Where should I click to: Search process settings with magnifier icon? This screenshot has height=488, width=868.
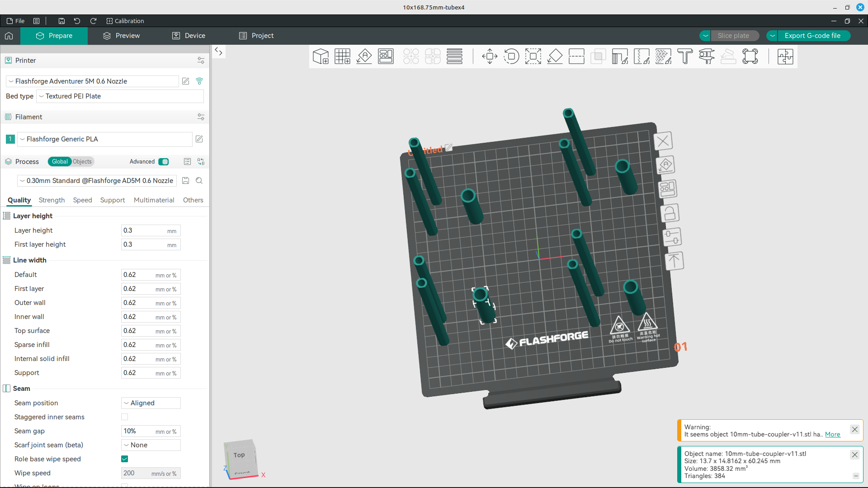[x=199, y=181]
